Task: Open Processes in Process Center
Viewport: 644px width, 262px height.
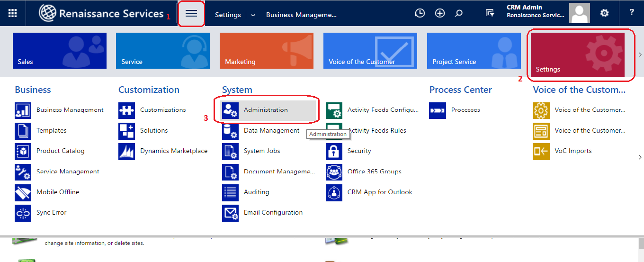Action: (x=465, y=110)
